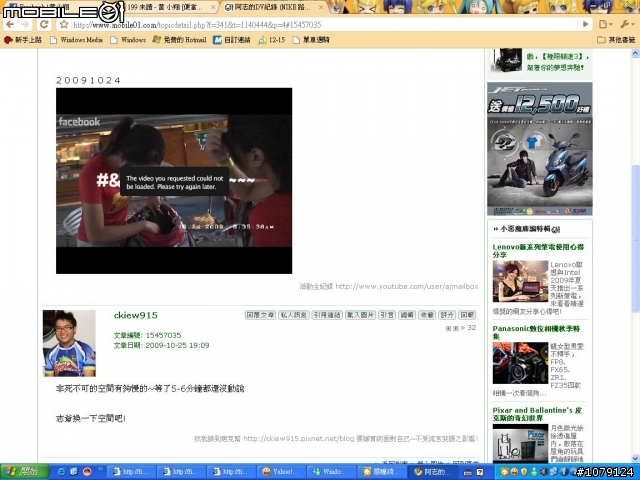Open the 自訂連結 bookmark
The width and height of the screenshot is (640, 480).
tap(232, 40)
